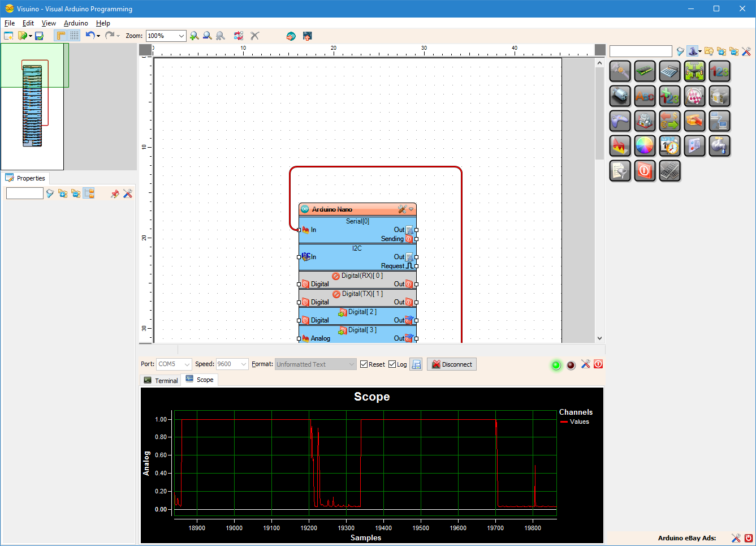Open the Port COM5 dropdown
756x546 pixels.
[187, 364]
